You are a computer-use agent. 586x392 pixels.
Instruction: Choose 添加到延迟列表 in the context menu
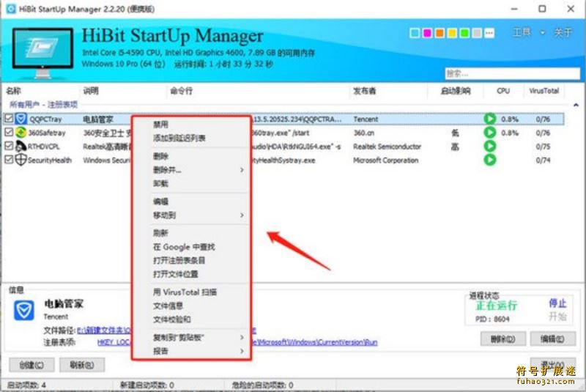coord(179,138)
